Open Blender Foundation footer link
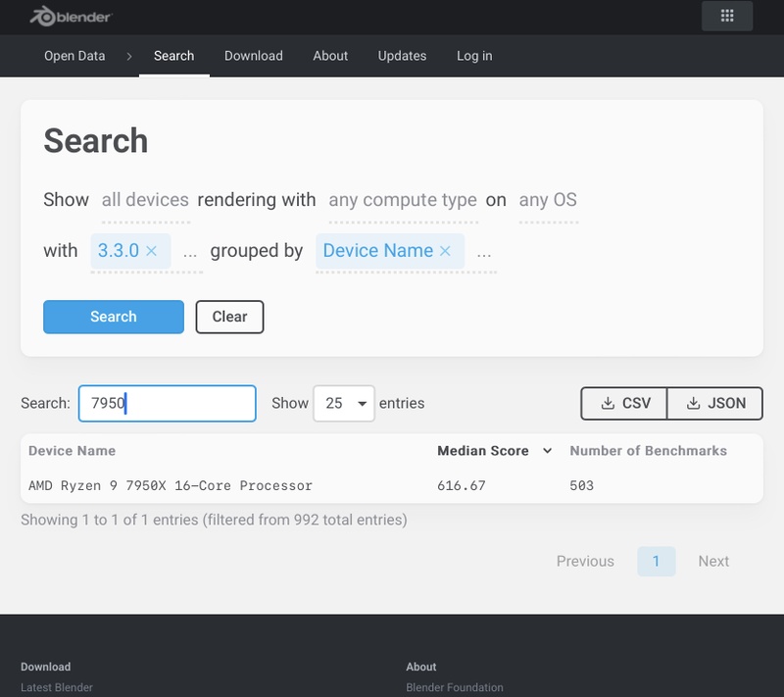This screenshot has width=784, height=697. coord(455,687)
